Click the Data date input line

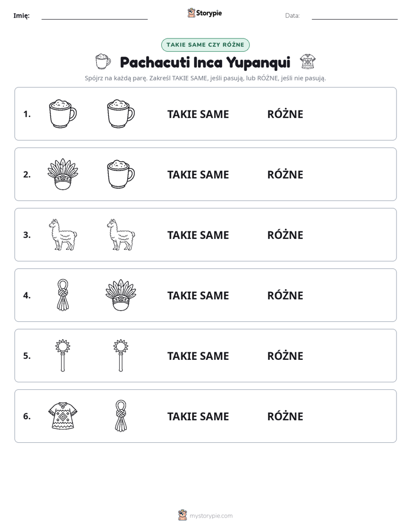tap(355, 16)
